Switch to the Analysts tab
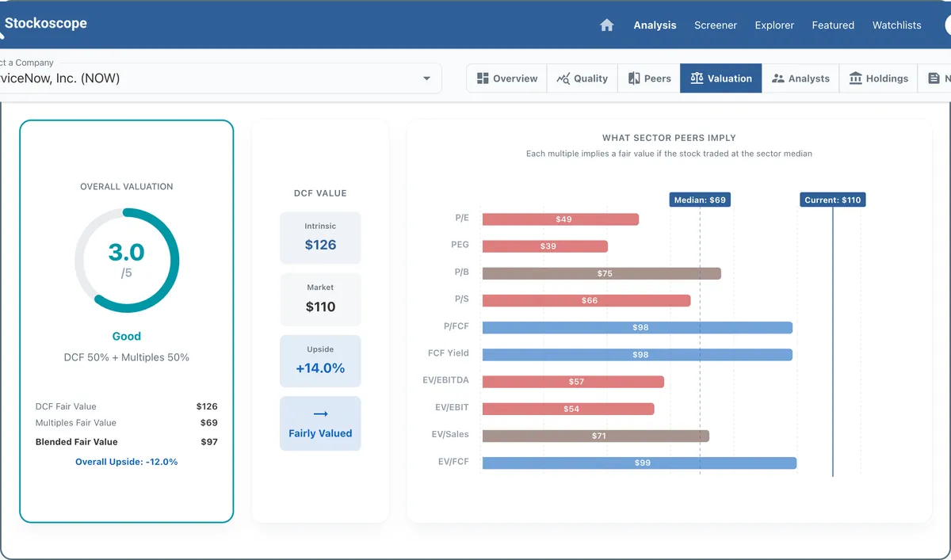Image resolution: width=951 pixels, height=560 pixels. point(800,78)
